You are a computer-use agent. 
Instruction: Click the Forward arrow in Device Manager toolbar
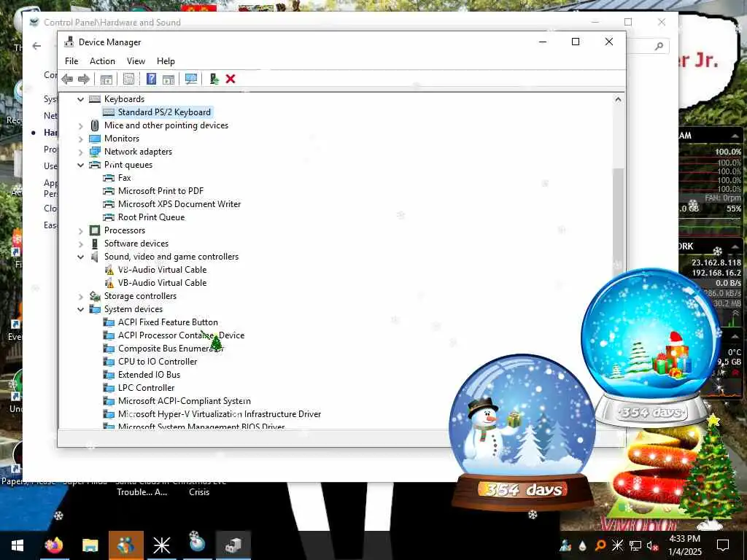tap(84, 79)
